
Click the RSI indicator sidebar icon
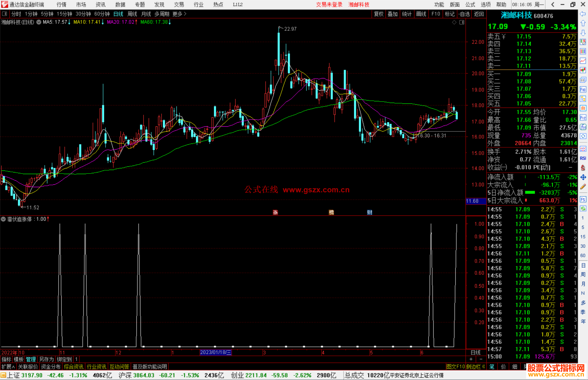(583, 158)
